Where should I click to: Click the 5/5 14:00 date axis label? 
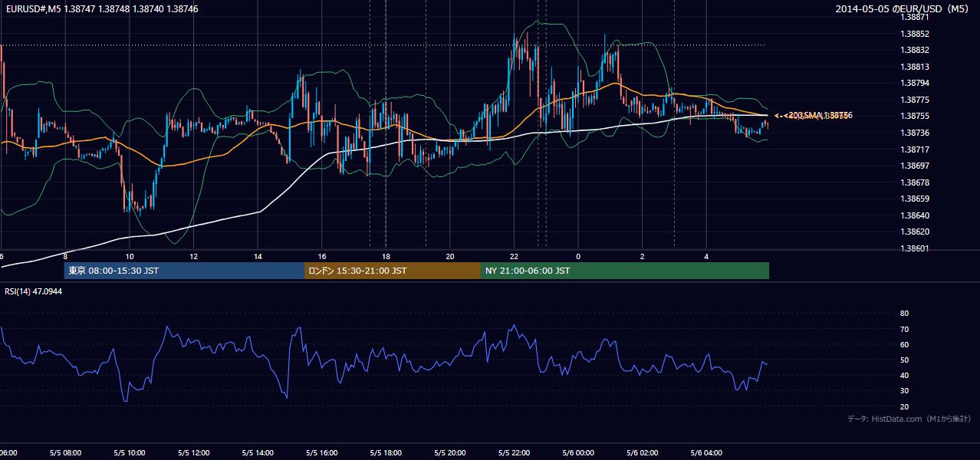click(258, 453)
